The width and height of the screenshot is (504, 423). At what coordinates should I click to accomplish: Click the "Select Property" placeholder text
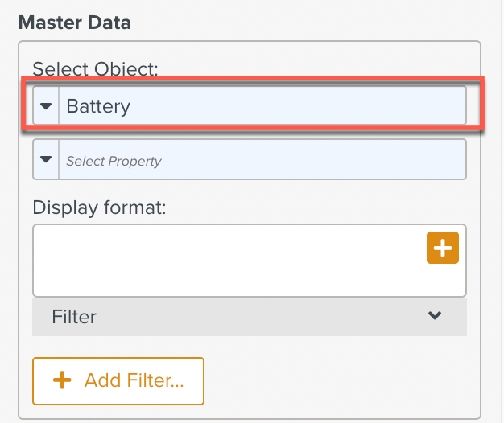pyautogui.click(x=114, y=161)
